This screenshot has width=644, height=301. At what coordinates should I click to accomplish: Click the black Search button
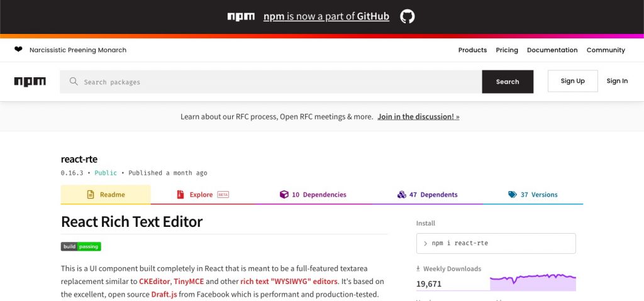508,82
